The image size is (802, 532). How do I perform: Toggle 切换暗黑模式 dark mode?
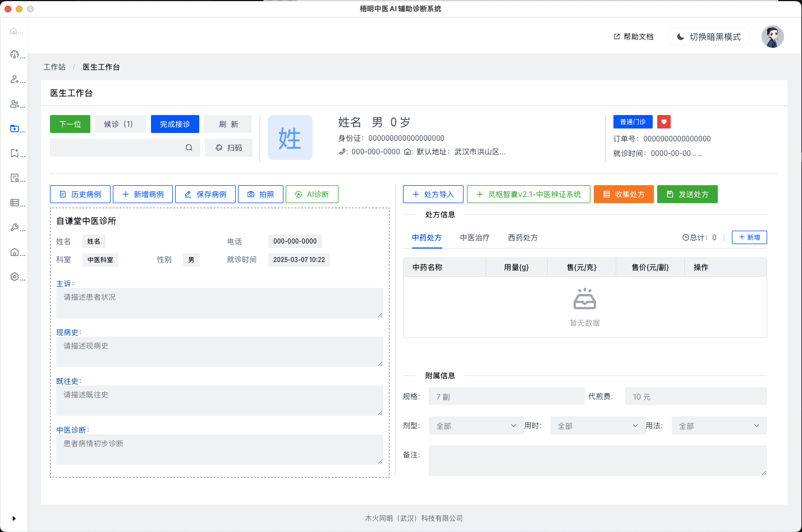[x=708, y=36]
